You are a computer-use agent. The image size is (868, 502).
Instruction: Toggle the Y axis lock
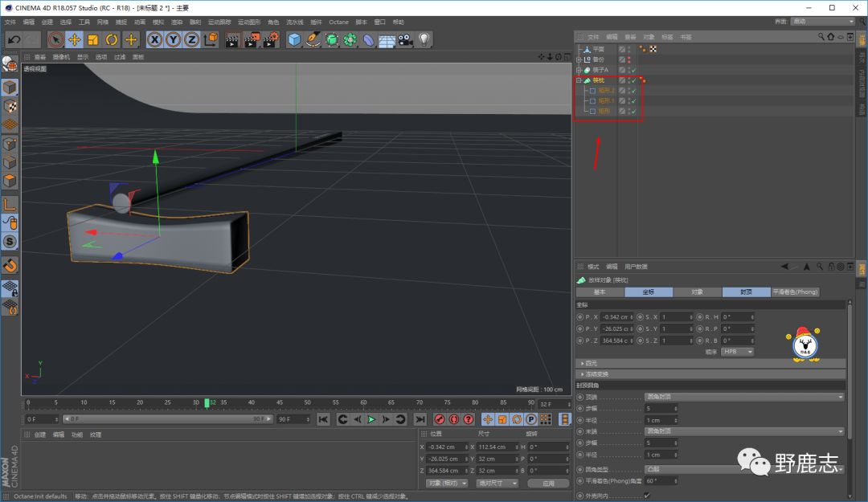pyautogui.click(x=173, y=39)
